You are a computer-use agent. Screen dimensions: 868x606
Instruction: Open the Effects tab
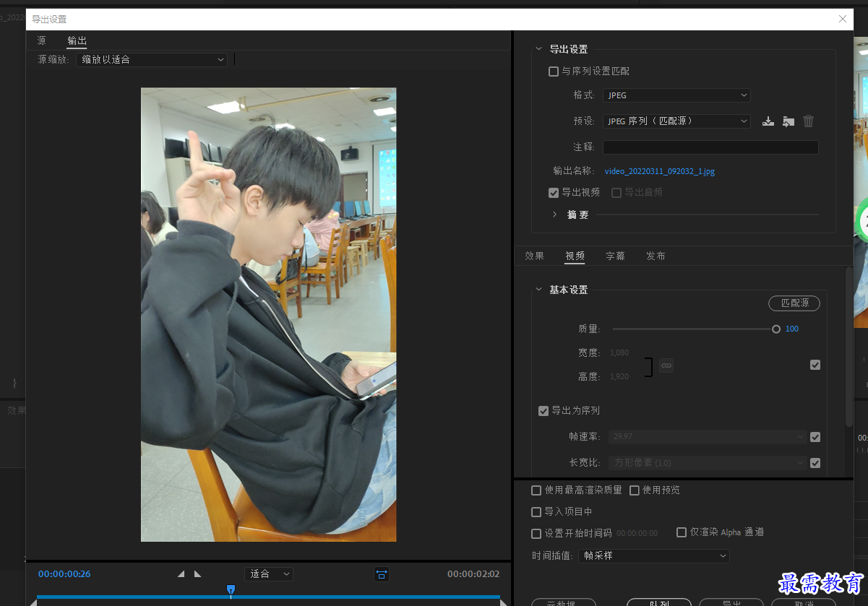coord(535,256)
